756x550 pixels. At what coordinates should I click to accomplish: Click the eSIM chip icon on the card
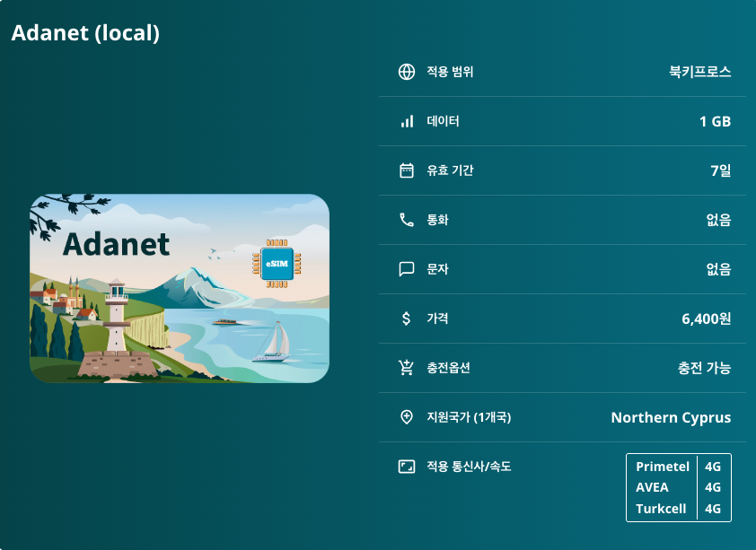point(277,264)
